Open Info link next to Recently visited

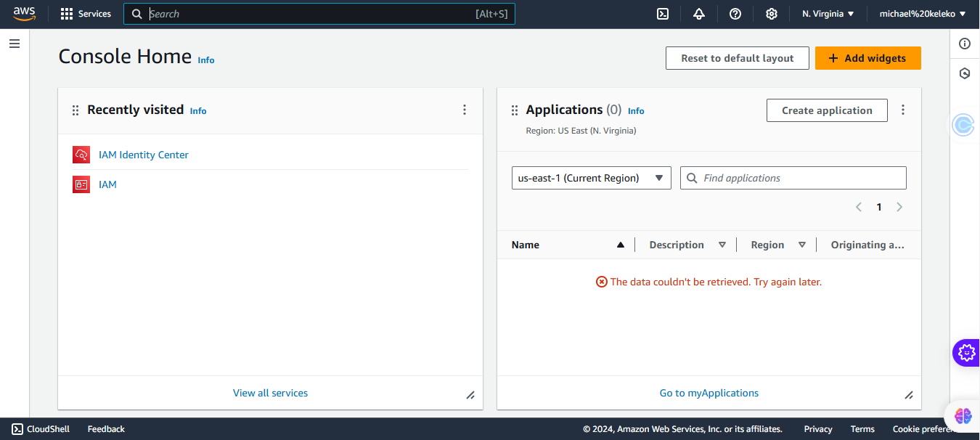pyautogui.click(x=198, y=111)
